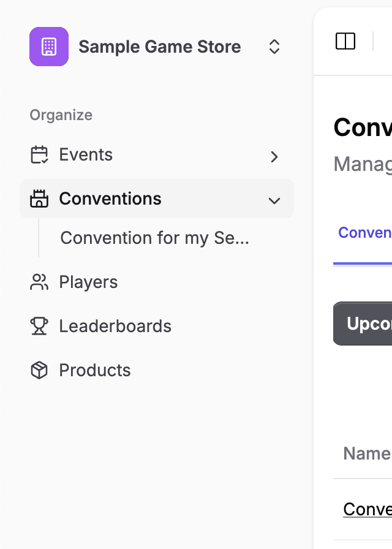
Task: Open the store switcher up-down arrows
Action: 274,47
